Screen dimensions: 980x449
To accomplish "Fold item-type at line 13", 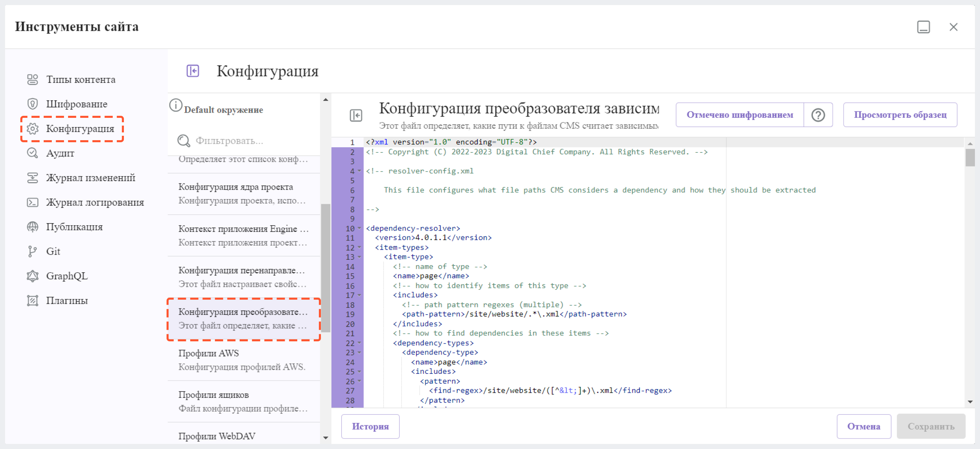I will pyautogui.click(x=359, y=257).
